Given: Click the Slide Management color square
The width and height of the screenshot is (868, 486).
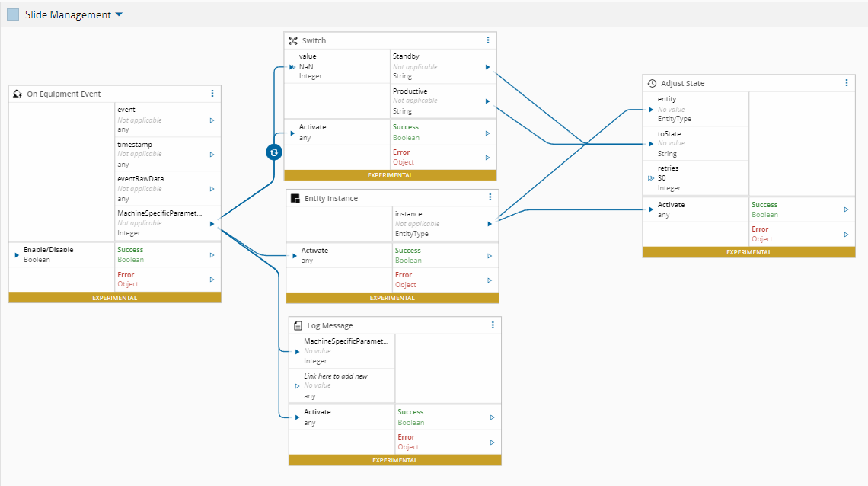Looking at the screenshot, I should 13,14.
